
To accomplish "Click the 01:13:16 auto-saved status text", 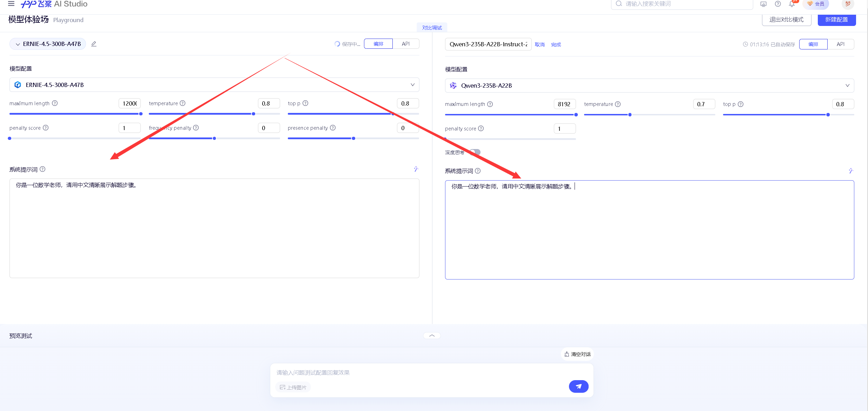I will pyautogui.click(x=769, y=45).
